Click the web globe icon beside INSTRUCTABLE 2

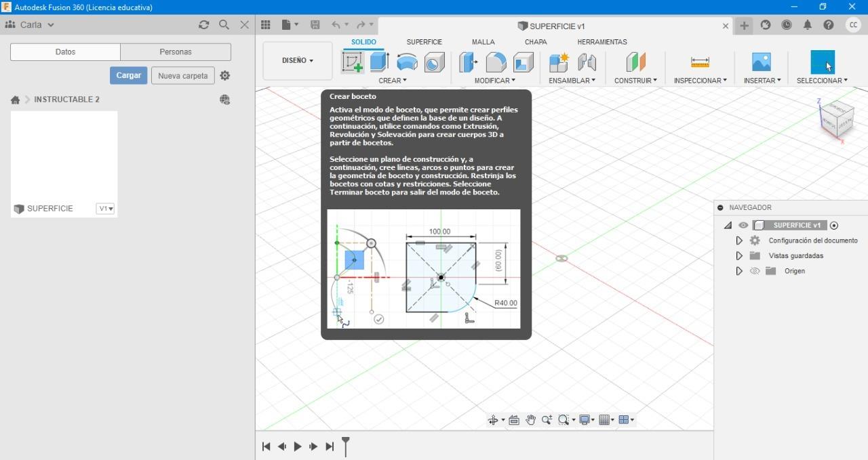click(x=225, y=100)
